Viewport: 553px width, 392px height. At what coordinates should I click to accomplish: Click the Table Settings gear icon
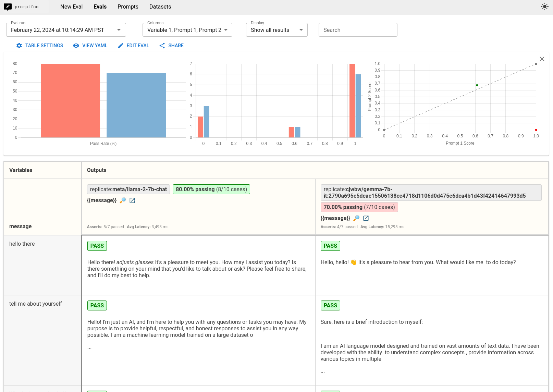(x=19, y=46)
